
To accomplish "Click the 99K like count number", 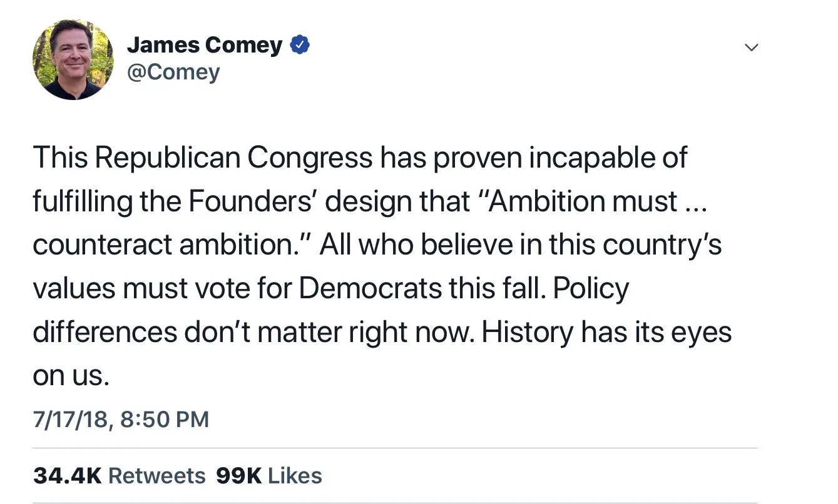I will (238, 476).
